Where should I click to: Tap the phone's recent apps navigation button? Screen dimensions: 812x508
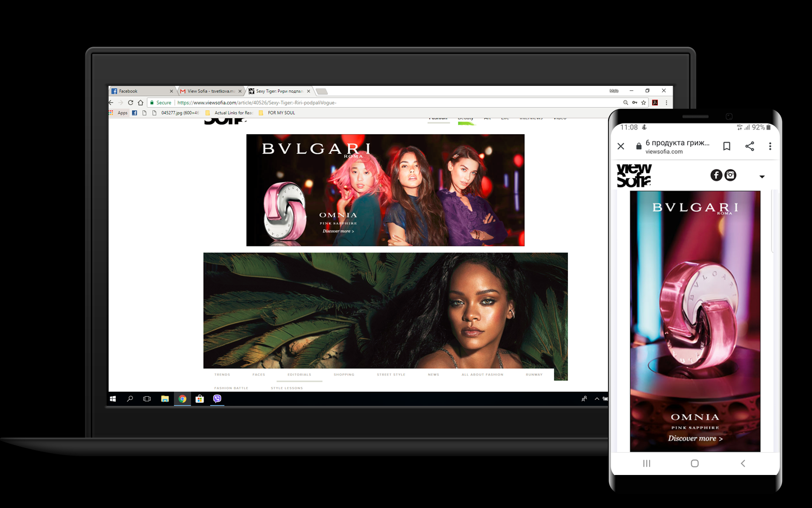pyautogui.click(x=647, y=463)
